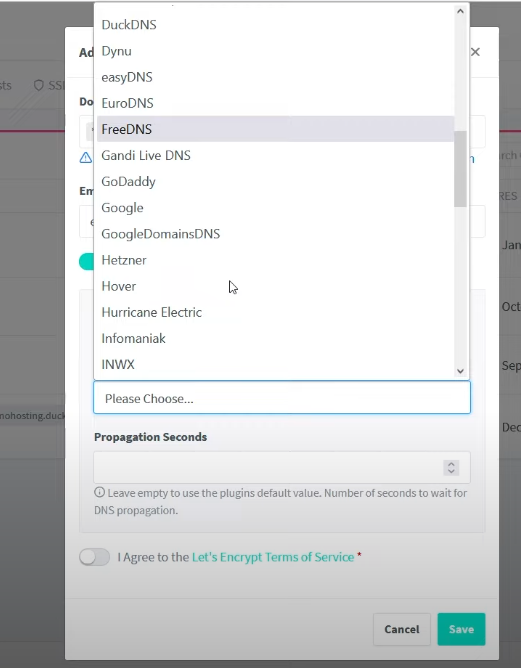The image size is (521, 668).
Task: Close the dialog with the X icon
Action: point(475,52)
